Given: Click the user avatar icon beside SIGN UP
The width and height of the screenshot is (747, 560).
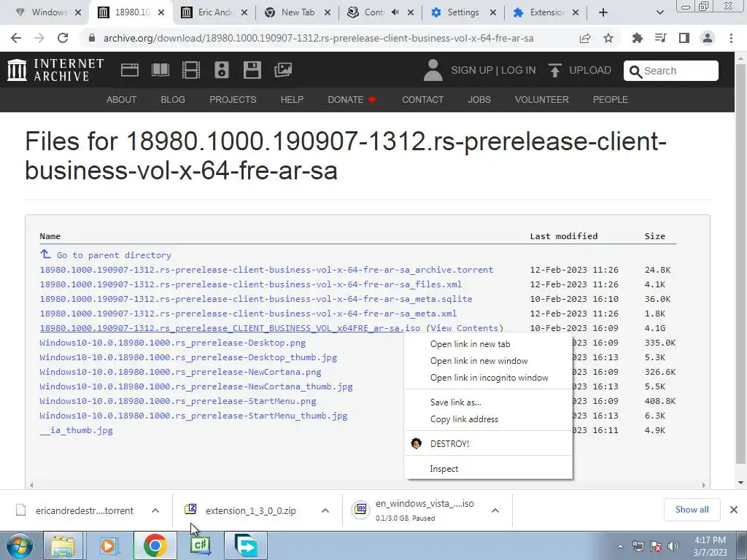Looking at the screenshot, I should click(433, 70).
